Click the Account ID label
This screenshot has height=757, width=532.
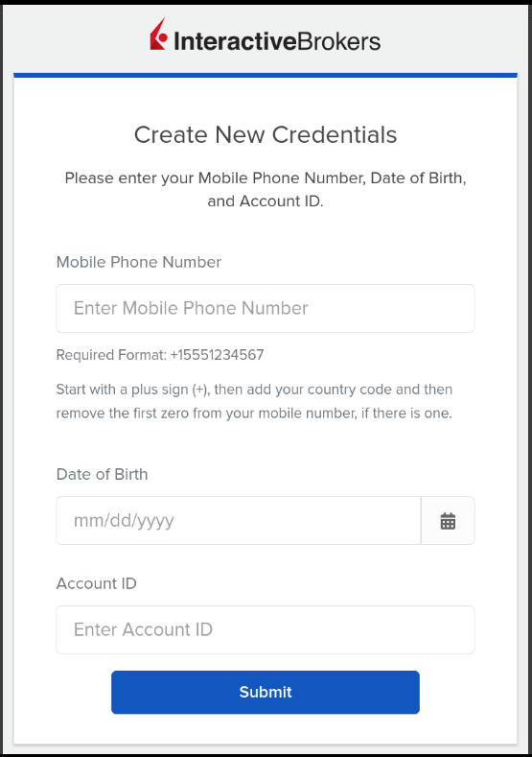pyautogui.click(x=97, y=583)
